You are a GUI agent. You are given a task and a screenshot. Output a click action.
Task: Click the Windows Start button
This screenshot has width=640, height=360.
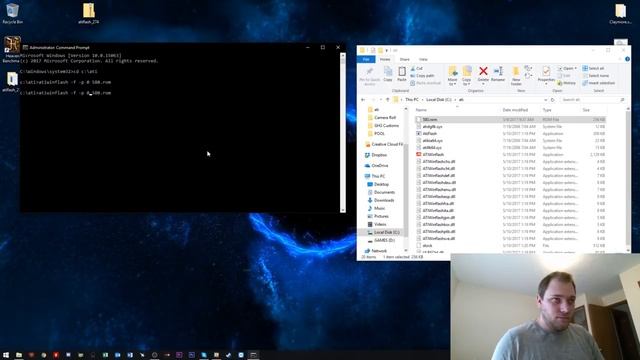[x=6, y=355]
